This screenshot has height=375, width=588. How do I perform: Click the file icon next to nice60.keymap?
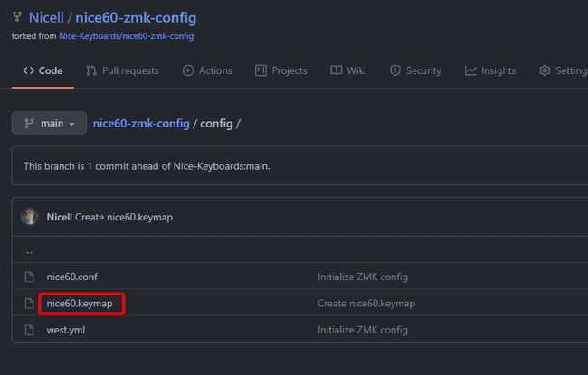(x=30, y=304)
